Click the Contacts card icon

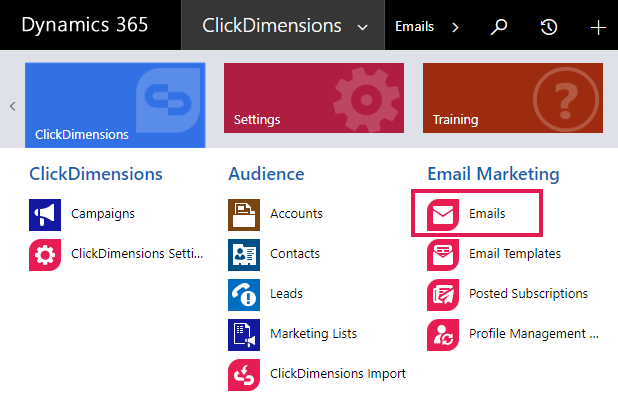coord(244,255)
